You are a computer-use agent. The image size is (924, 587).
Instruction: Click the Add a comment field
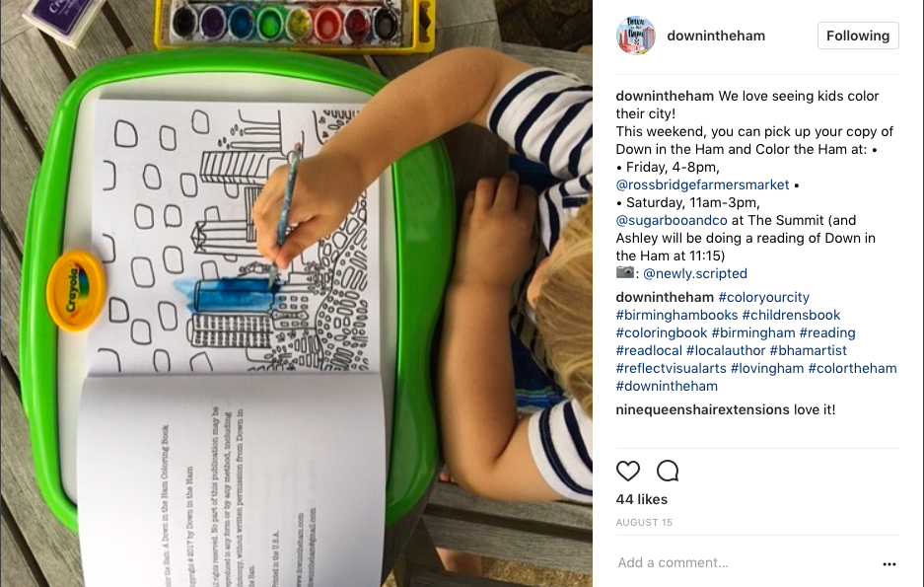coord(743,563)
